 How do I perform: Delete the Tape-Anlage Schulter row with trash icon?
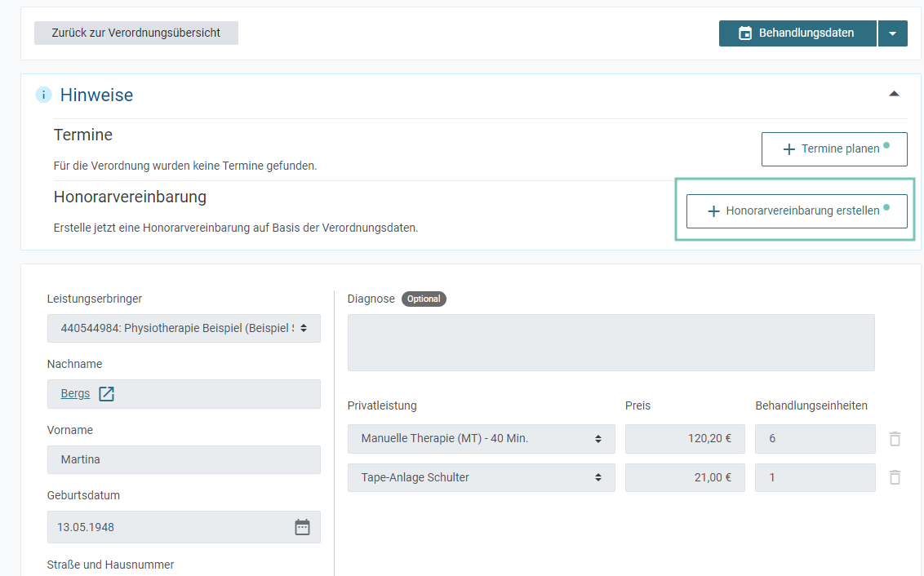pyautogui.click(x=895, y=477)
